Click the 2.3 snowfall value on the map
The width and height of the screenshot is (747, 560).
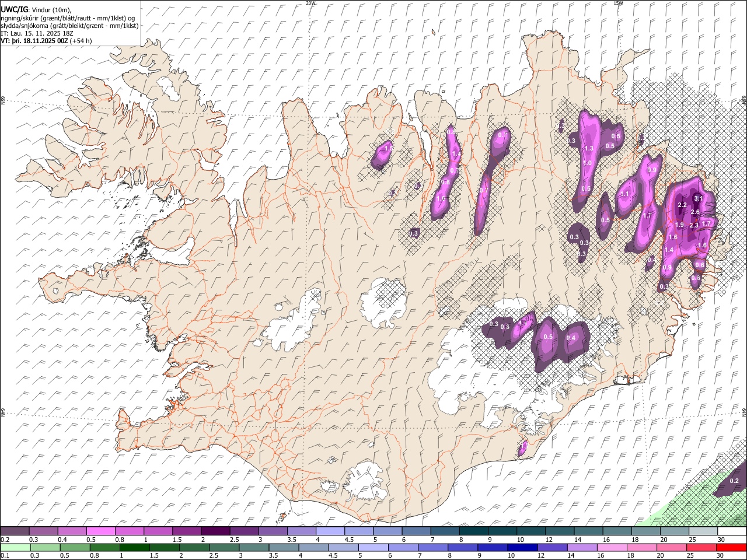tap(694, 226)
